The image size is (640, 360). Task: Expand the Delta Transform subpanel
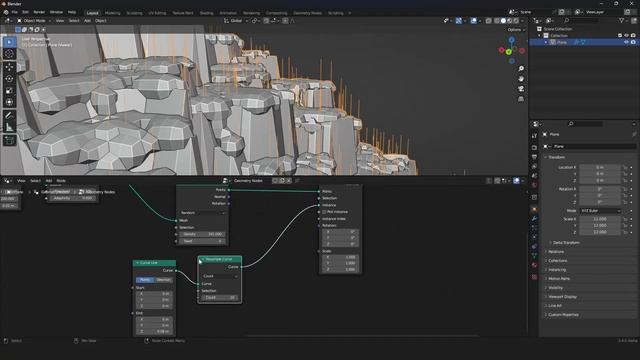tap(566, 242)
